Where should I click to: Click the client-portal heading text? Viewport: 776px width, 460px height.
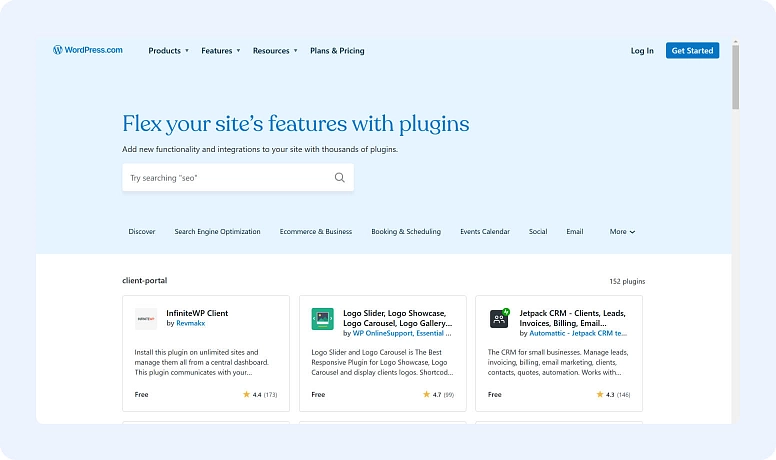(145, 280)
